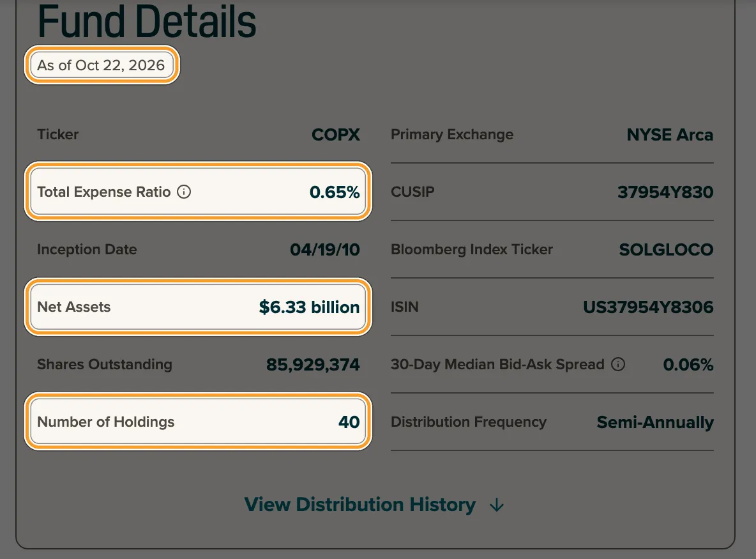
Task: Select the NYSE Arca primary exchange value
Action: (670, 135)
